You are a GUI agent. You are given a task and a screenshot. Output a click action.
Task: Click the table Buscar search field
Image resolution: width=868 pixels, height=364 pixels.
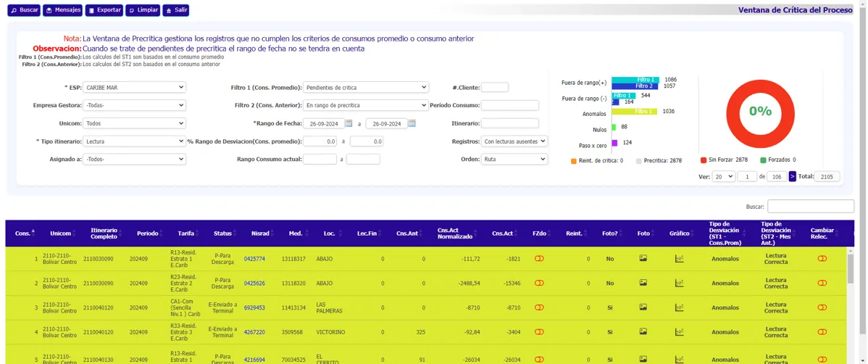(x=810, y=207)
